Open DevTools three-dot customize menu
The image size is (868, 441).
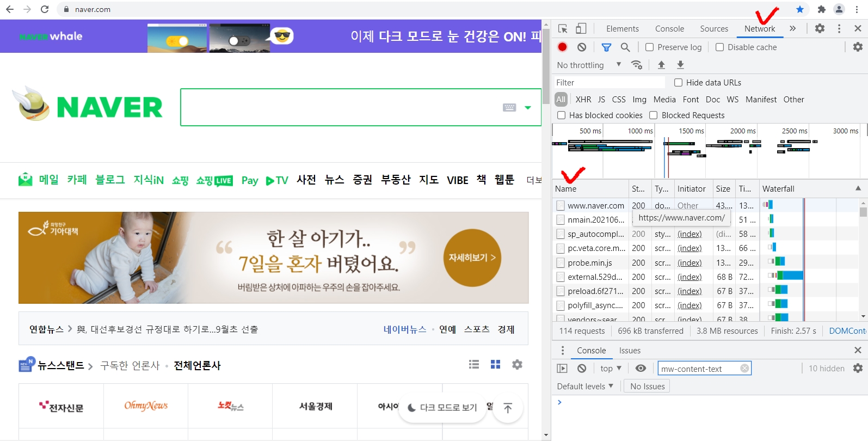[x=839, y=28]
